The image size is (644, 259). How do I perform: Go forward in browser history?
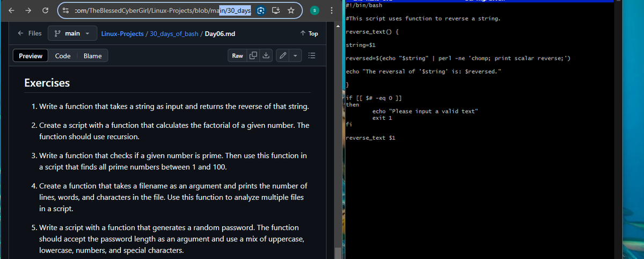(29, 9)
